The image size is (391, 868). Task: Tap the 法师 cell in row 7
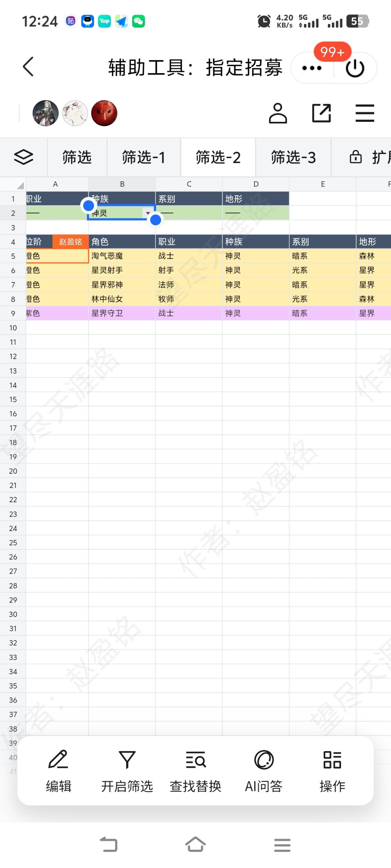[x=189, y=285]
